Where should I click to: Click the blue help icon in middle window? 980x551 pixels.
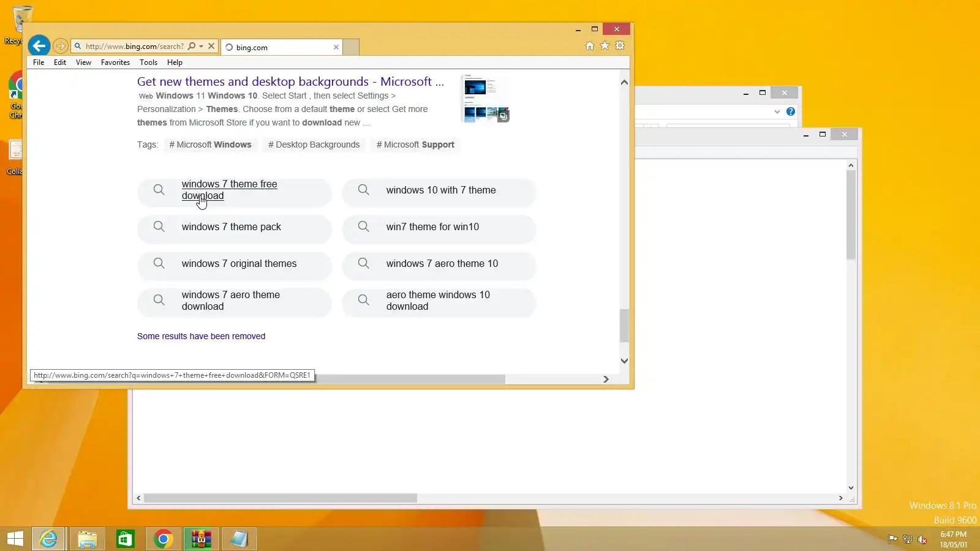(x=791, y=111)
